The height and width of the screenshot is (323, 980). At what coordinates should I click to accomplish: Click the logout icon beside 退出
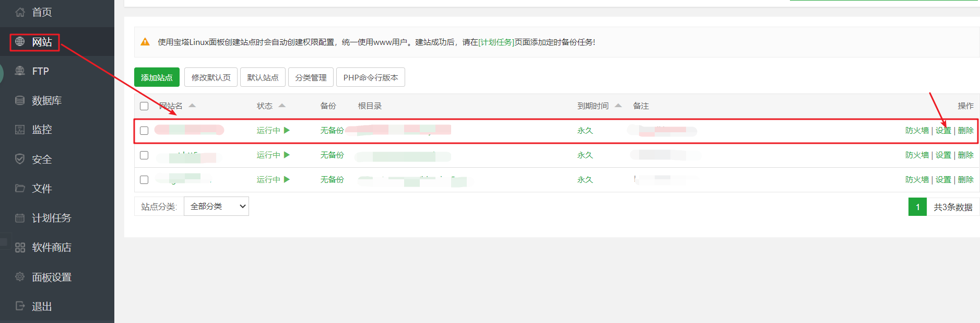[20, 306]
